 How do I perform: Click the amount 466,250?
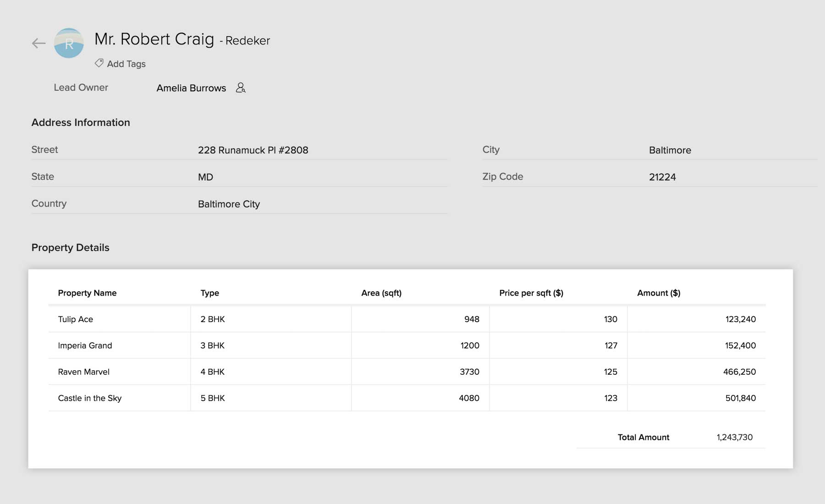(x=739, y=372)
